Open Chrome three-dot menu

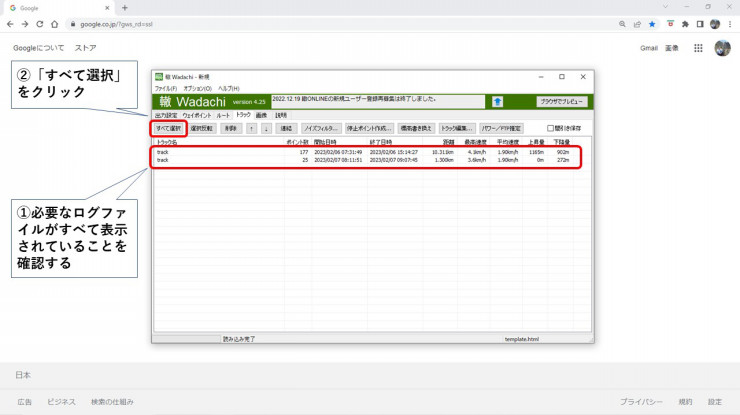pyautogui.click(x=730, y=24)
